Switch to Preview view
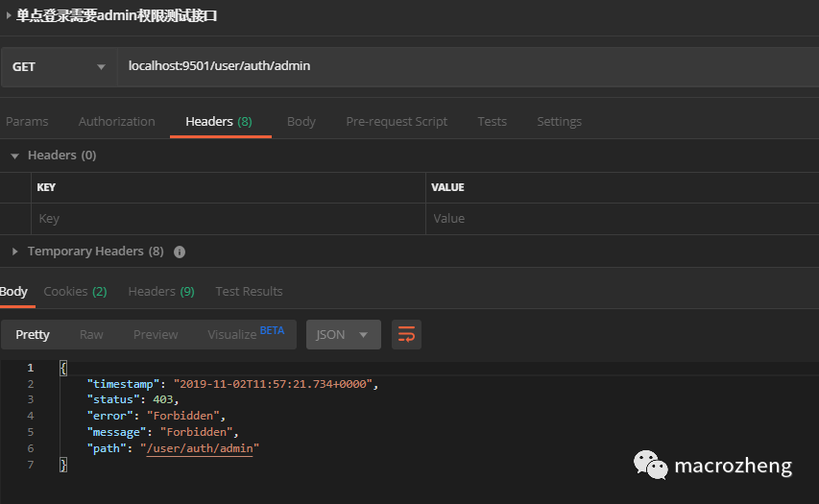The height and width of the screenshot is (504, 819). click(x=156, y=334)
